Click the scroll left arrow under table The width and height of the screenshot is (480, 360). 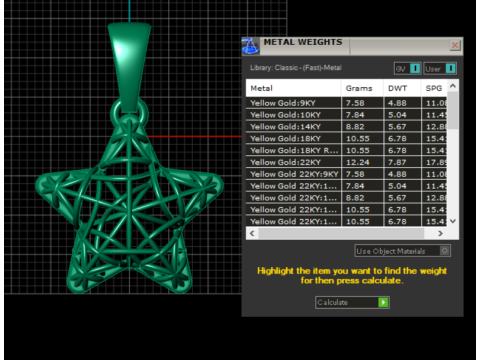pyautogui.click(x=252, y=233)
